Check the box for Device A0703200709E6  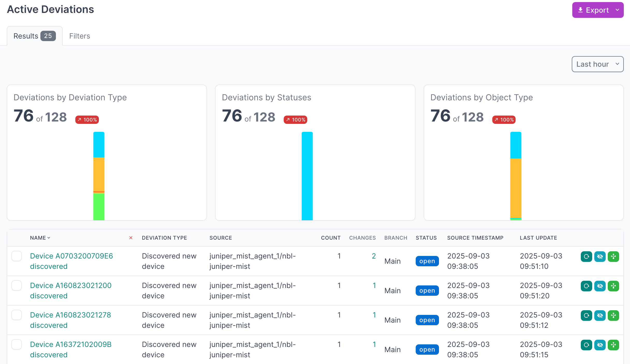click(17, 256)
